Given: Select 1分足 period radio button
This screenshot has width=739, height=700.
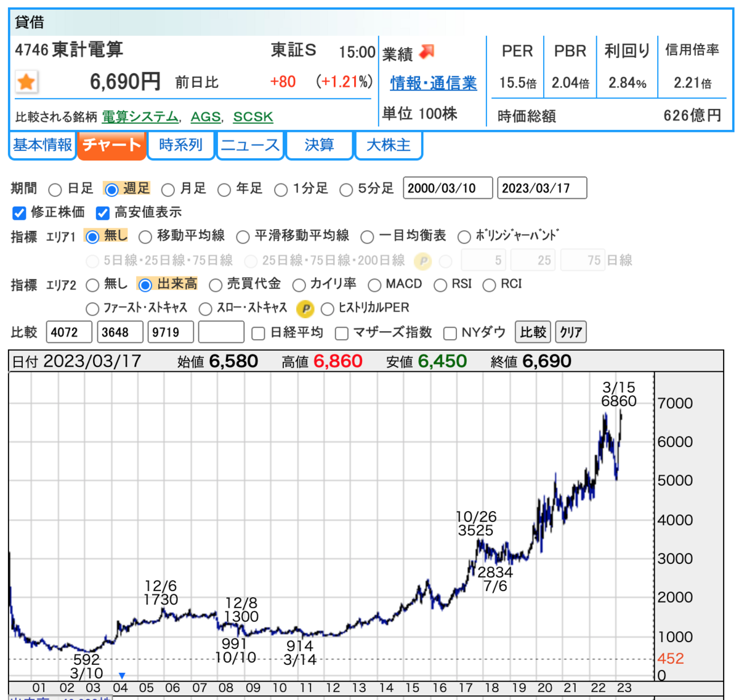Looking at the screenshot, I should tap(281, 190).
